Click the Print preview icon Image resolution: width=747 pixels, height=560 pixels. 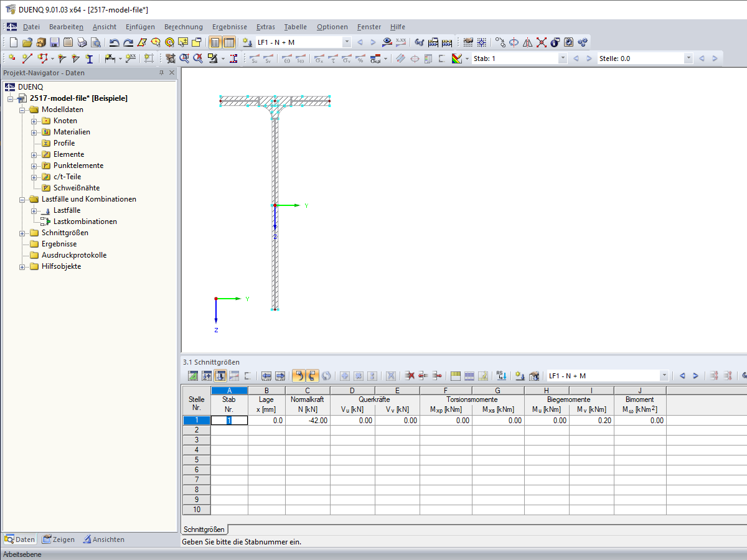pyautogui.click(x=96, y=42)
